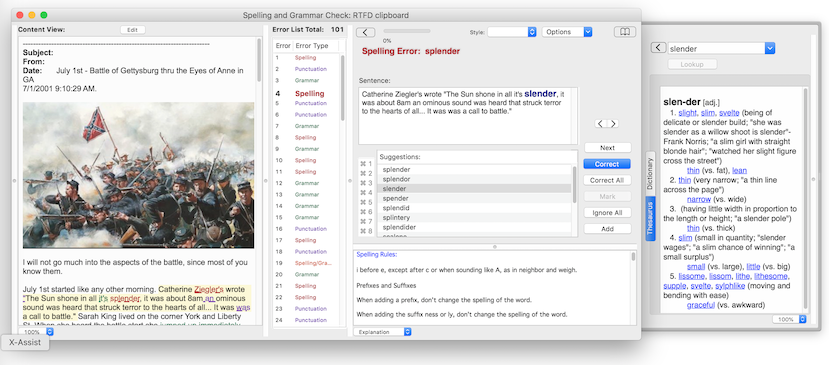This screenshot has height=365, width=829.
Task: Click the Correct All button
Action: pyautogui.click(x=607, y=180)
